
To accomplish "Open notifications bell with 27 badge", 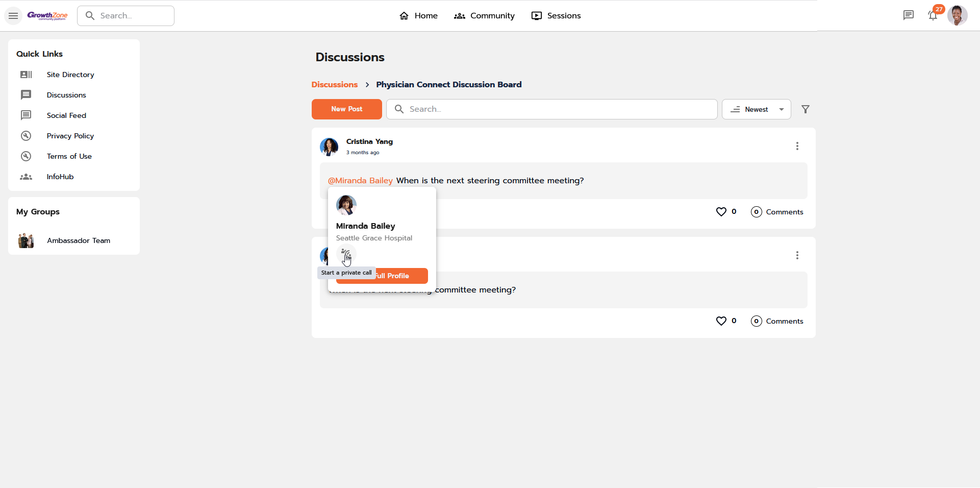I will point(933,15).
